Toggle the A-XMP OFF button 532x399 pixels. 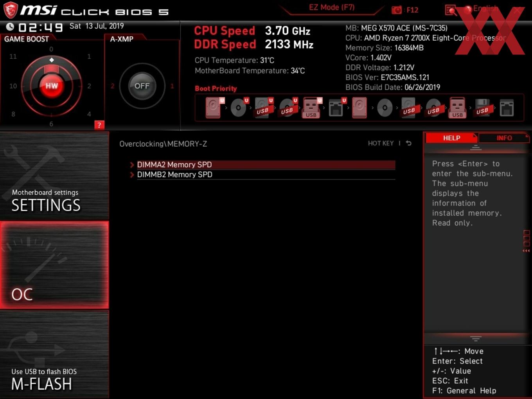142,86
